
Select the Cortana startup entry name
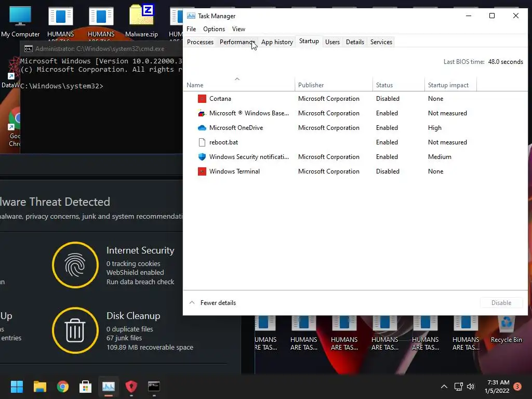point(220,99)
